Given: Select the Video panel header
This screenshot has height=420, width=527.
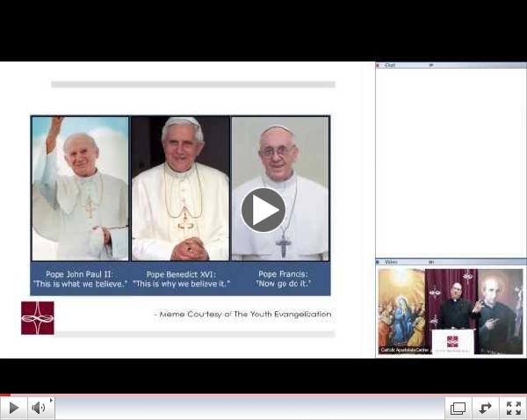Looking at the screenshot, I should pos(451,262).
